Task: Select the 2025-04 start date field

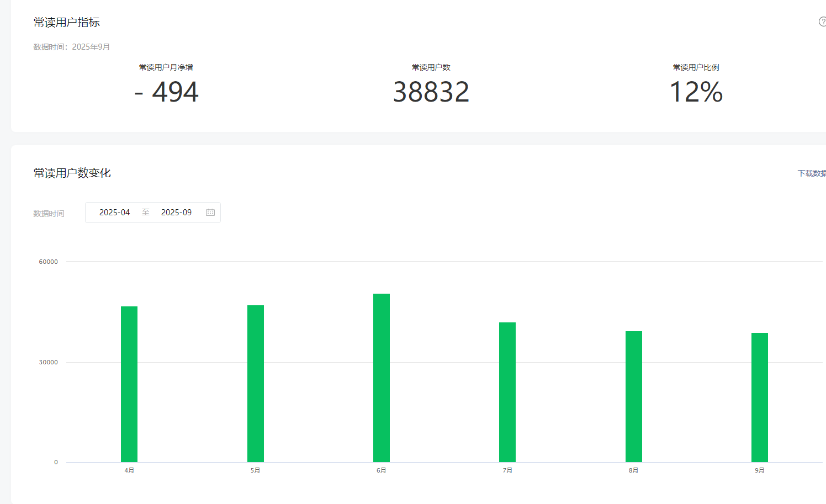Action: tap(114, 213)
